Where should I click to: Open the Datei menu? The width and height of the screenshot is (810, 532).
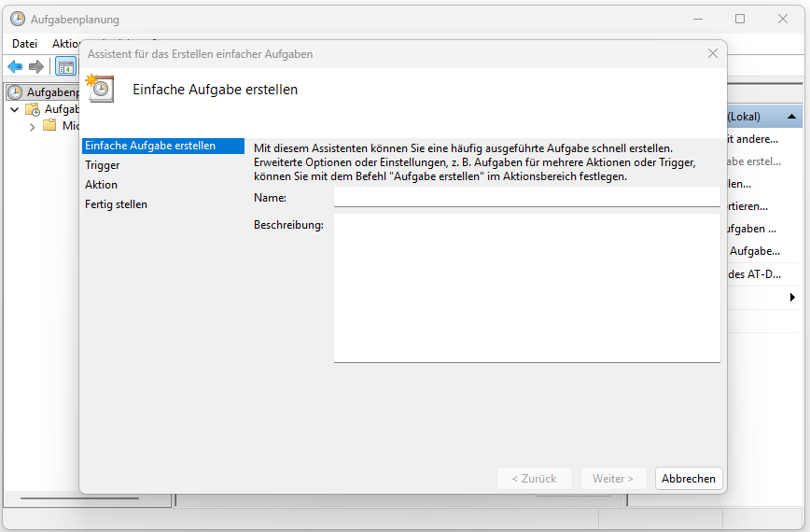(x=24, y=44)
